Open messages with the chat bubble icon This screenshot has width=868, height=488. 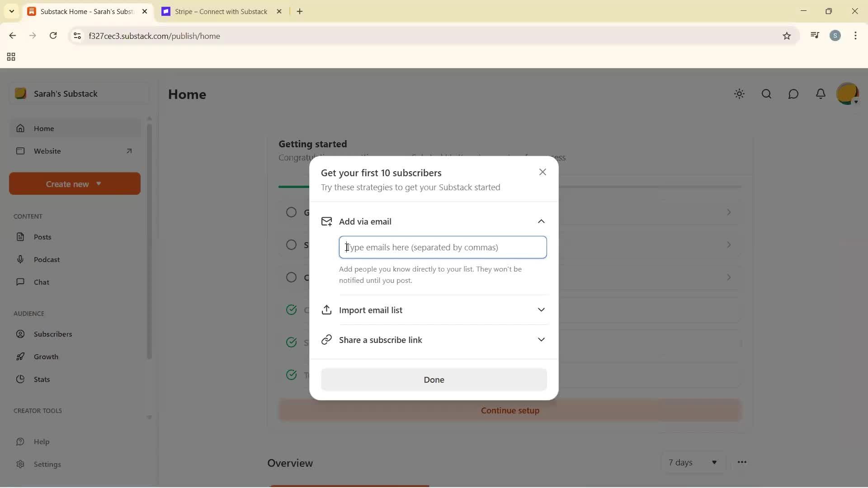(x=794, y=94)
